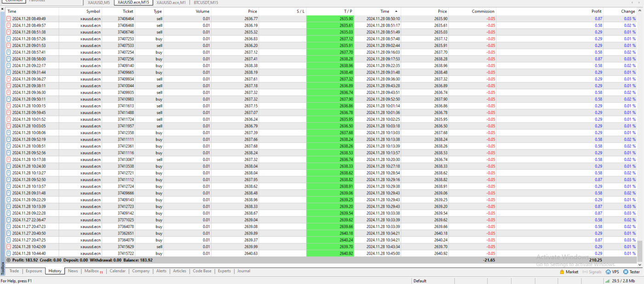644x284 pixels.
Task: Switch to the BTCUSDT,M15 chart tab
Action: (206, 2)
